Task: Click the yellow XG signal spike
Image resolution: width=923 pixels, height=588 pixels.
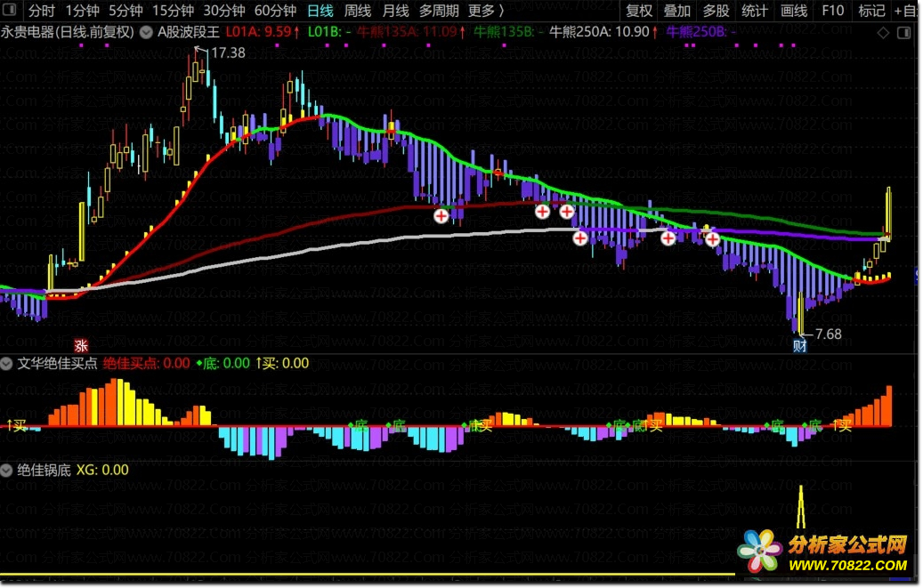Action: pos(800,506)
